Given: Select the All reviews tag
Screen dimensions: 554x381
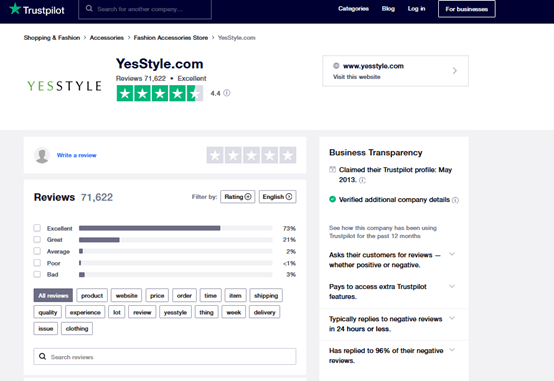Looking at the screenshot, I should coord(53,295).
